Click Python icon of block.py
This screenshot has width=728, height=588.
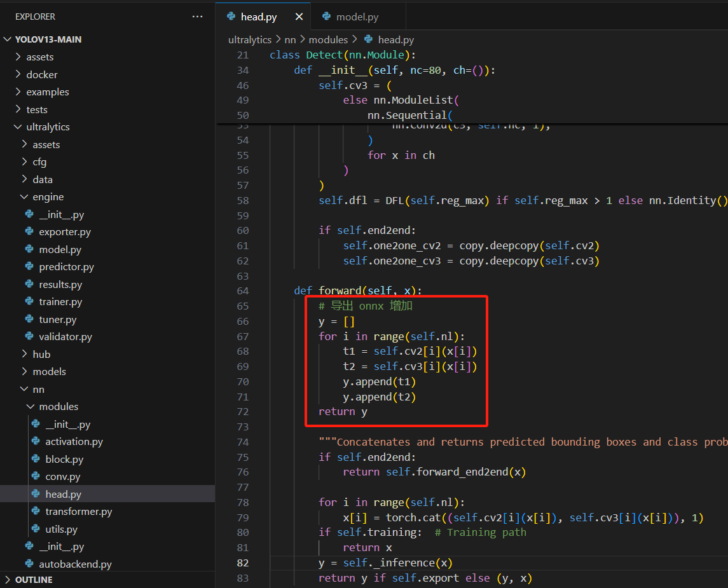36,459
